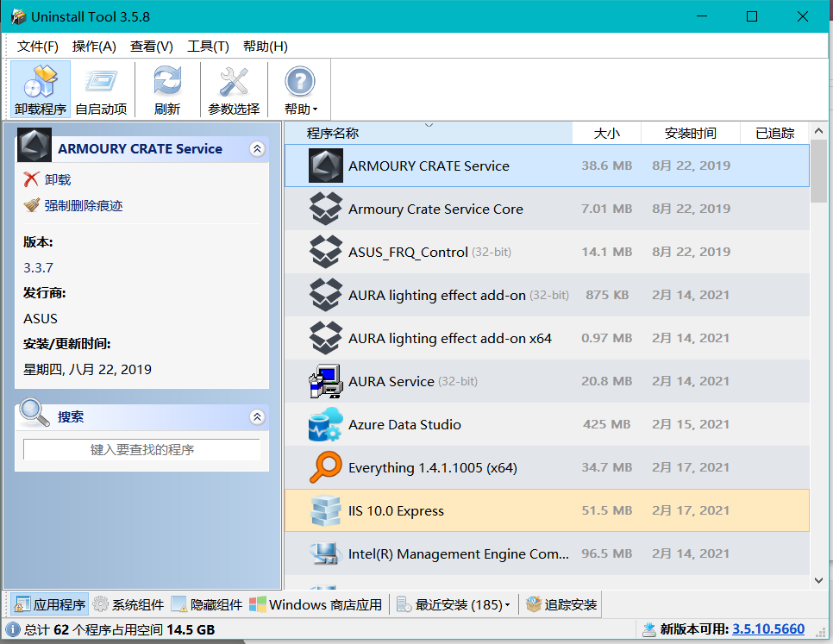Switch to 应用程序 applications tab
The image size is (833, 644).
click(x=49, y=604)
